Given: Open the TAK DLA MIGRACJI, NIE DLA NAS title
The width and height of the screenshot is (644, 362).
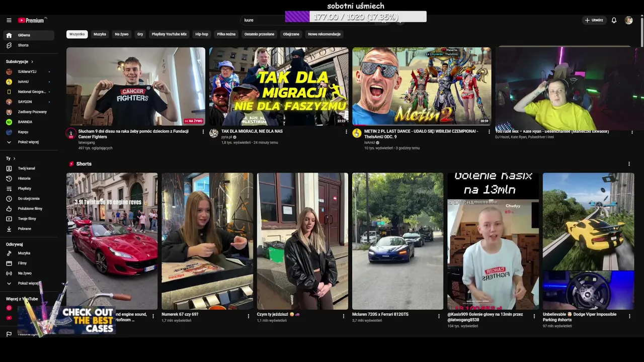Looking at the screenshot, I should pos(252,131).
